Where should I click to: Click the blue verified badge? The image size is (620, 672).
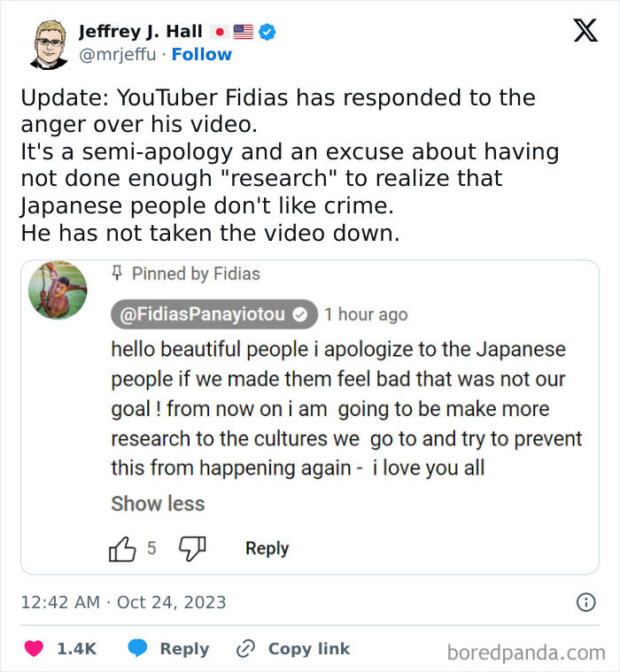click(x=267, y=33)
